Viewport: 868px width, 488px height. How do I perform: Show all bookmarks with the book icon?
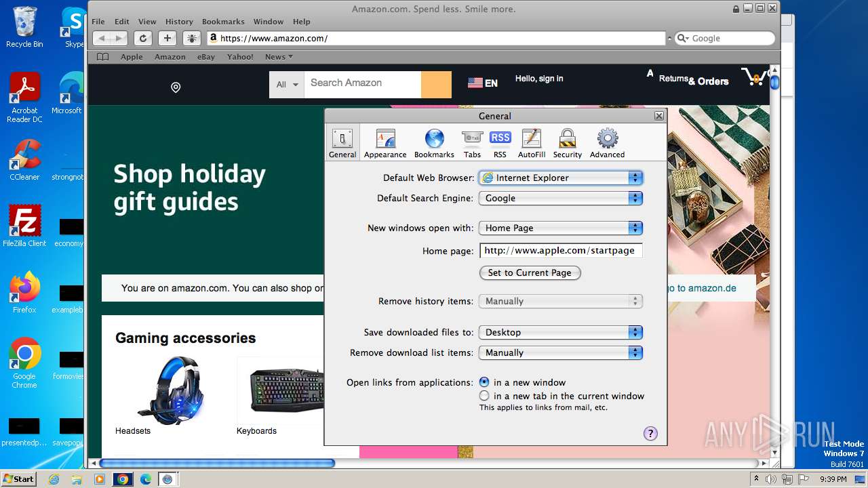coord(102,57)
